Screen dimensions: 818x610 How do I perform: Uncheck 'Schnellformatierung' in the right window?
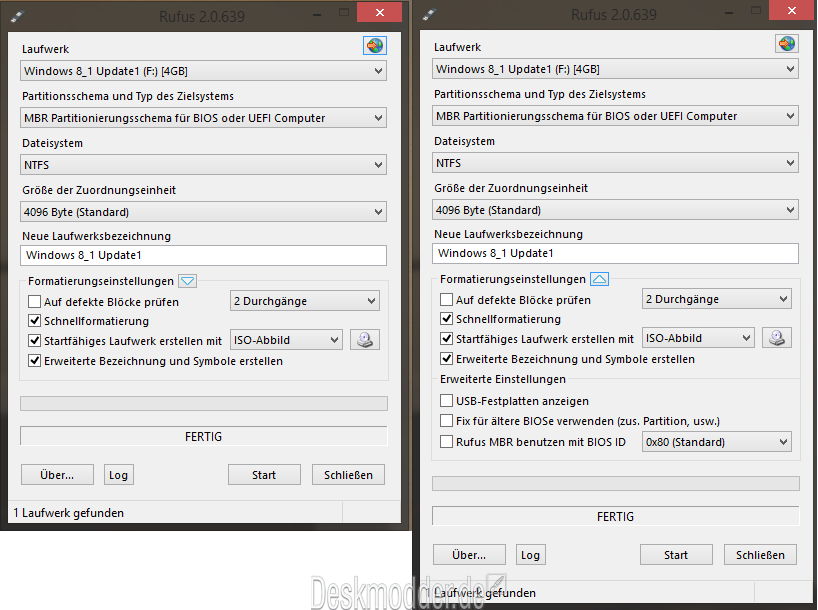click(447, 319)
